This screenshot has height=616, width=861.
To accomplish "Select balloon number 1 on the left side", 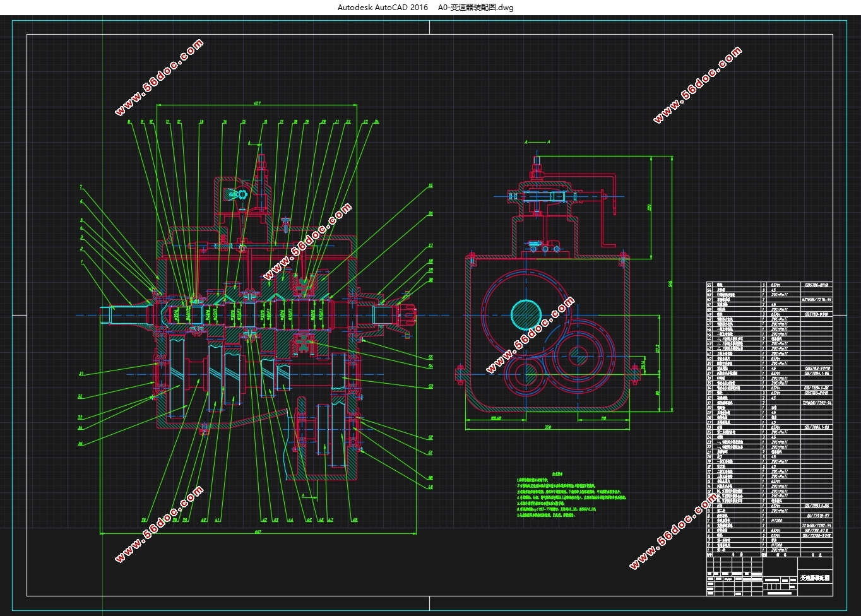I will pyautogui.click(x=81, y=261).
